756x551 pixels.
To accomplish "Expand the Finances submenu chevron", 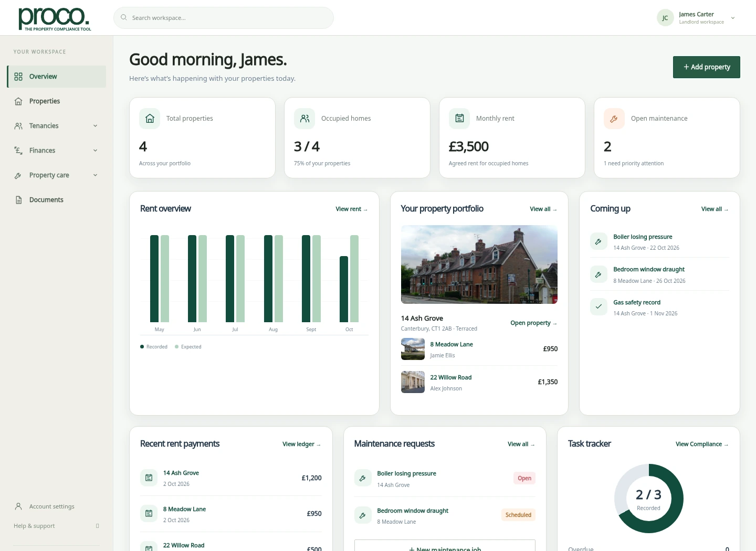I will pos(95,151).
